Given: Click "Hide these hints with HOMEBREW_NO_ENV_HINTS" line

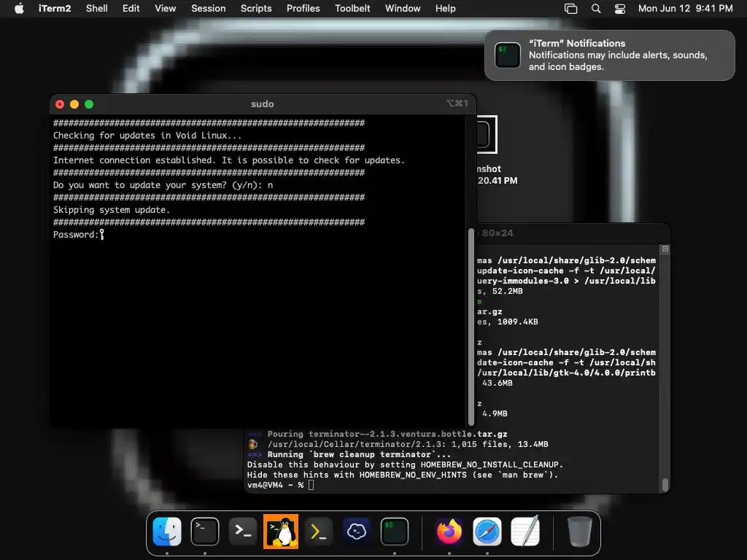Looking at the screenshot, I should pos(403,475).
